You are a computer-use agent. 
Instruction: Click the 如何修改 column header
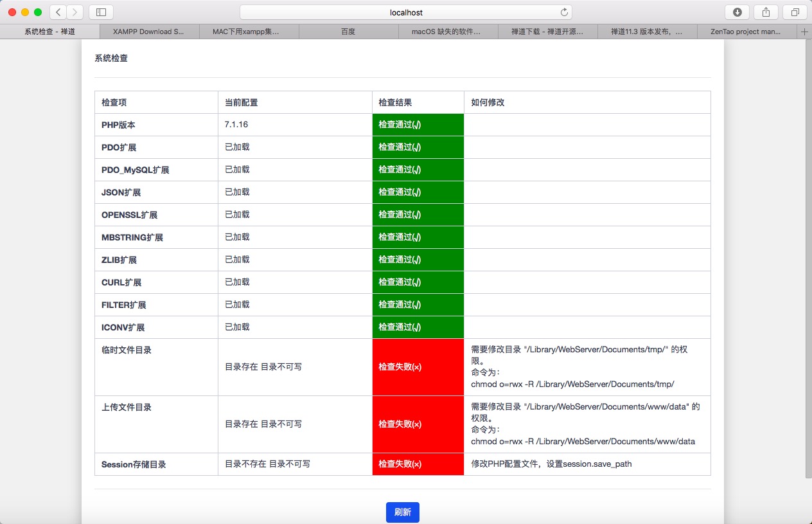pyautogui.click(x=488, y=102)
